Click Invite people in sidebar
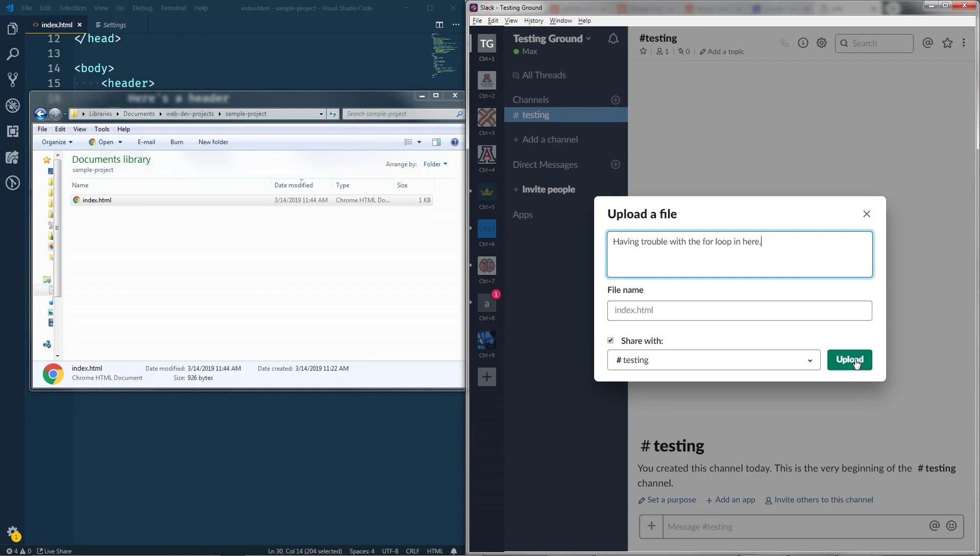 point(544,190)
